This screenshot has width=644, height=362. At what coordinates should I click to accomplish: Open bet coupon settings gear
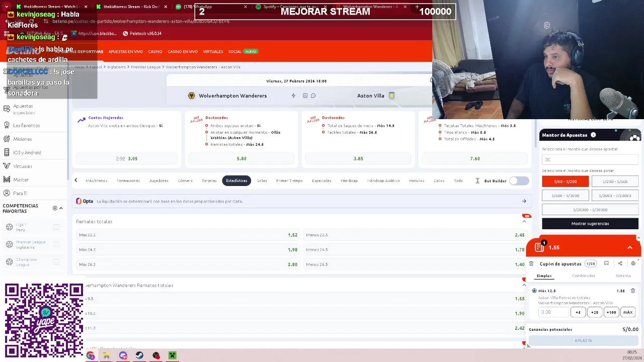[633, 263]
